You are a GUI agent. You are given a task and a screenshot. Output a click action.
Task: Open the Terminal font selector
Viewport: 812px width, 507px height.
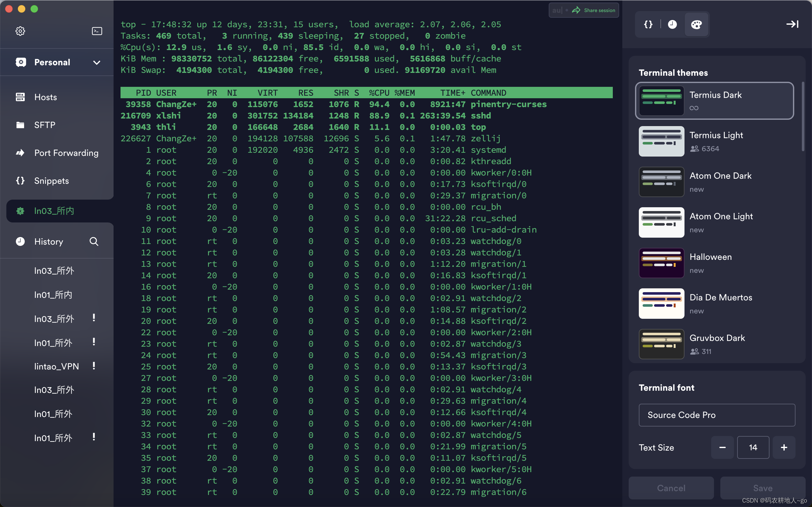(717, 415)
